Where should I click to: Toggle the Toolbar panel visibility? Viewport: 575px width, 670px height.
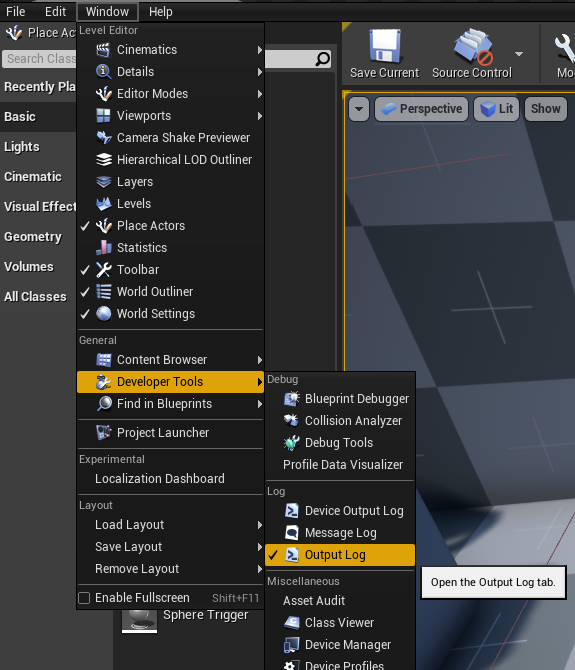pos(85,270)
